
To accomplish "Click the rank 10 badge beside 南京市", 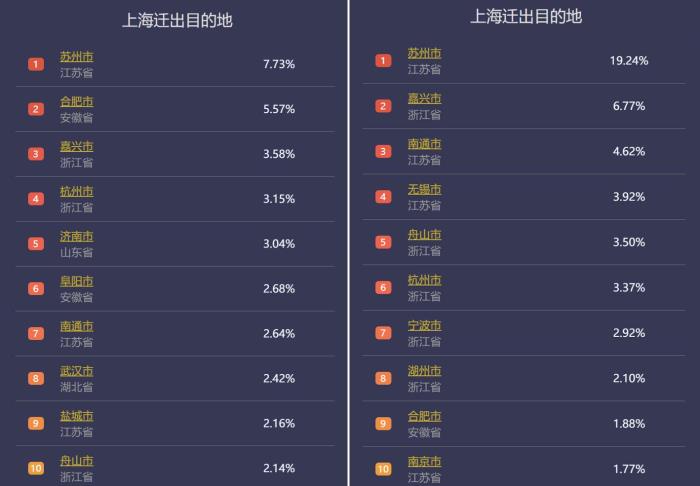I will (x=383, y=468).
